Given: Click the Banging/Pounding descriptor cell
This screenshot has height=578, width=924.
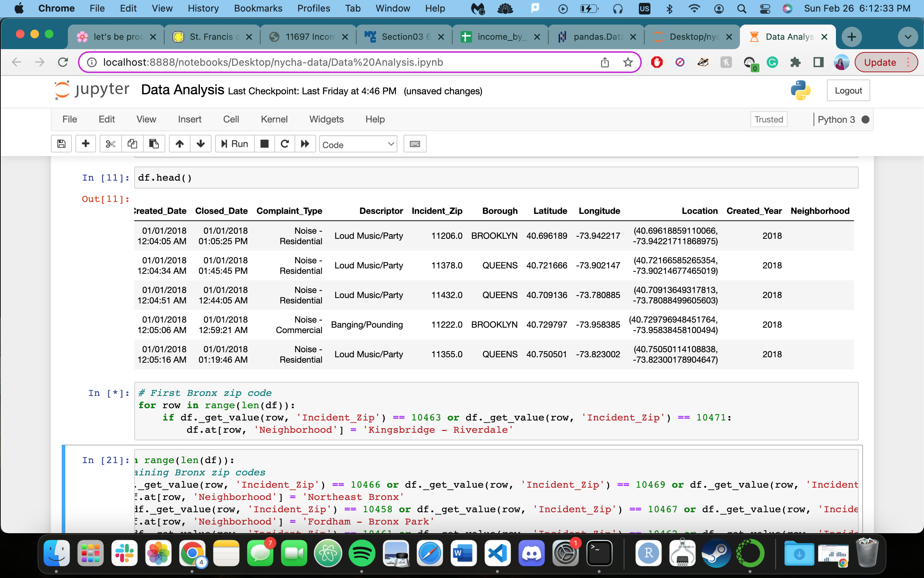Looking at the screenshot, I should [367, 324].
